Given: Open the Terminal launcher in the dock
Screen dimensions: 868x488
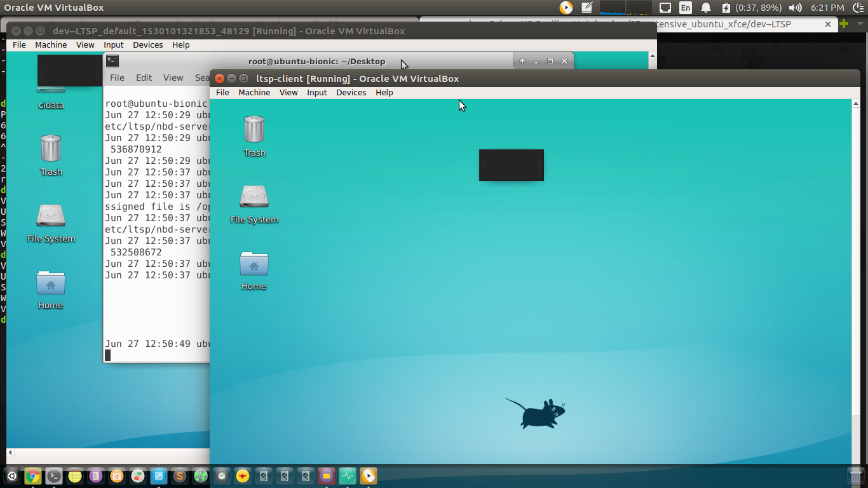Looking at the screenshot, I should [54, 476].
